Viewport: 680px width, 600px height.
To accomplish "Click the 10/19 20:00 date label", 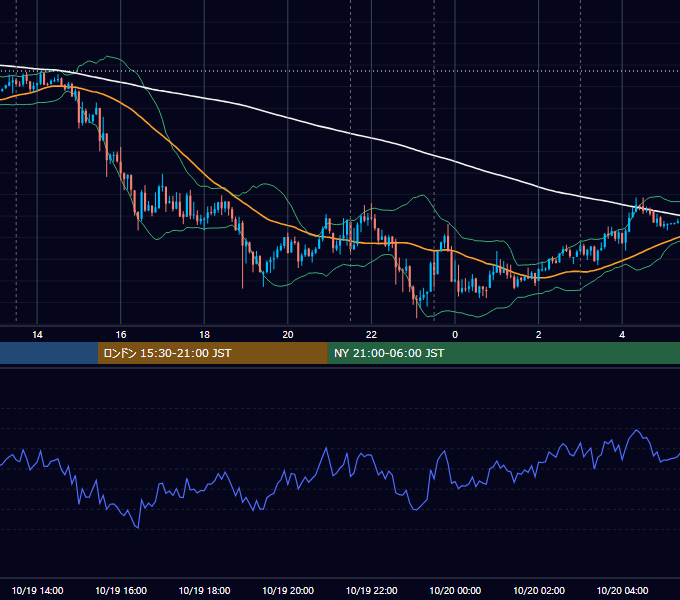I will (x=288, y=590).
